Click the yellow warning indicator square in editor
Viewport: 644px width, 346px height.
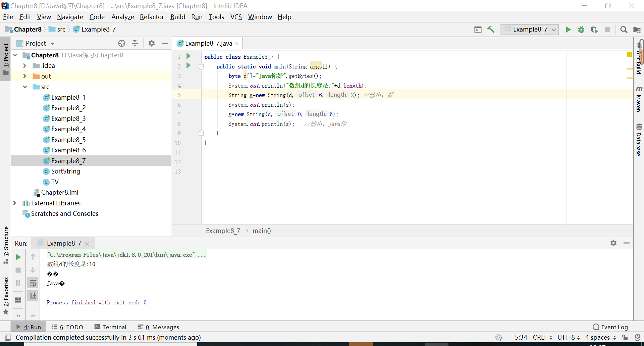(630, 55)
